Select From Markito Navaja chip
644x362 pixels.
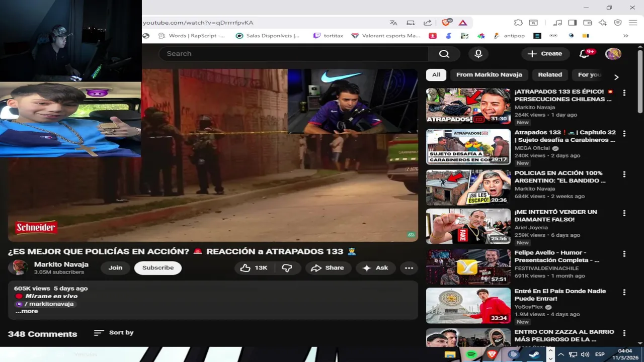tap(489, 74)
